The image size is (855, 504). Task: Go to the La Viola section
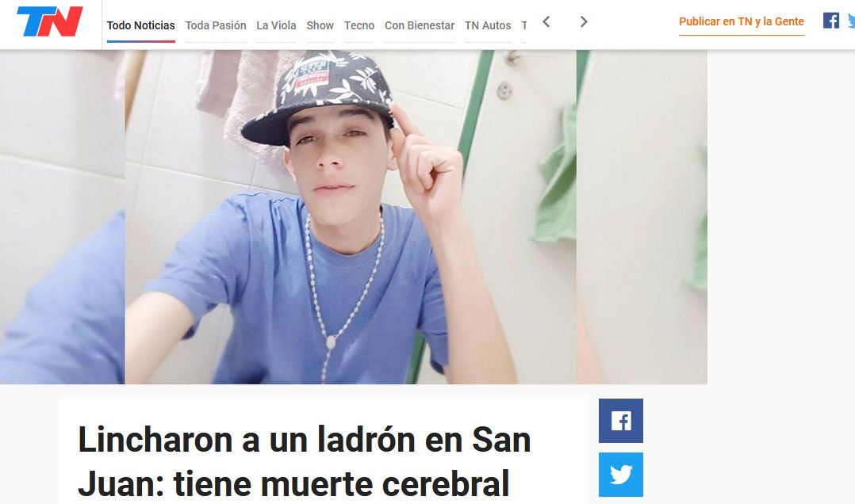click(276, 25)
